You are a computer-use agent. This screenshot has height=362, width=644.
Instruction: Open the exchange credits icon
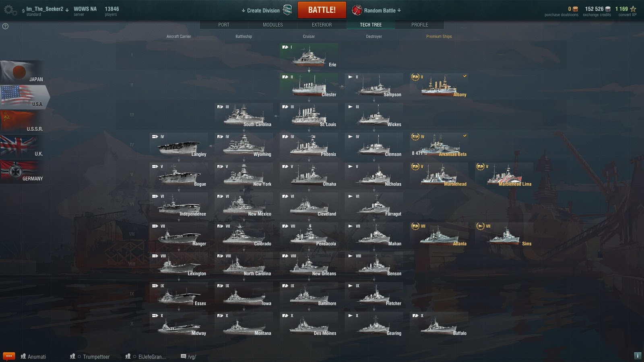coord(608,9)
